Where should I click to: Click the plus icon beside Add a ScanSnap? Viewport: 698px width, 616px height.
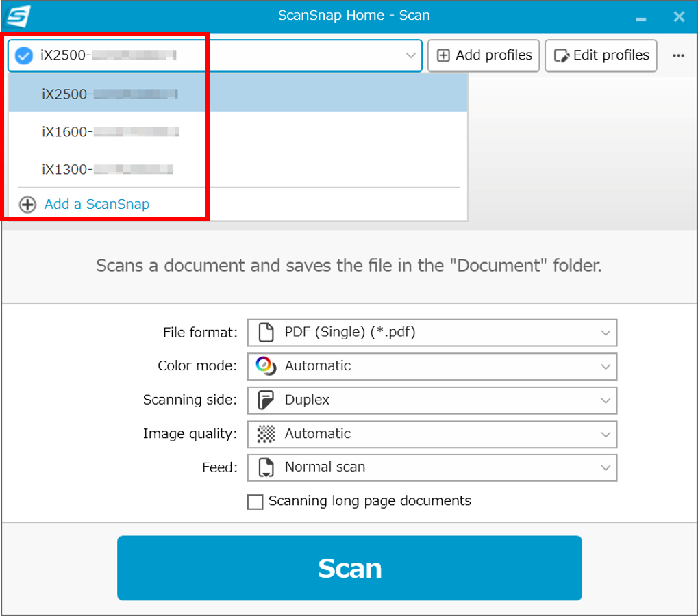point(27,205)
